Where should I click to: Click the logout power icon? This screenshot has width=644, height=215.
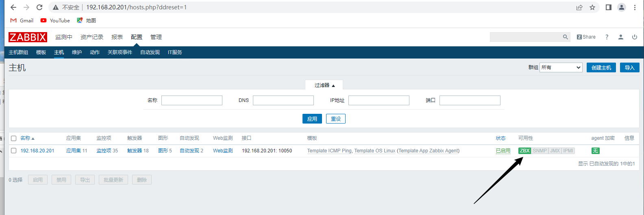[634, 37]
